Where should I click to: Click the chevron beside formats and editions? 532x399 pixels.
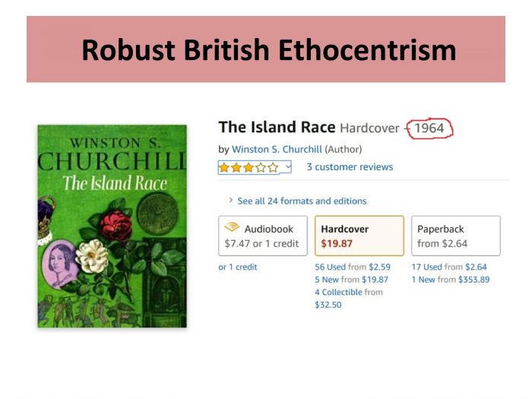tap(231, 200)
